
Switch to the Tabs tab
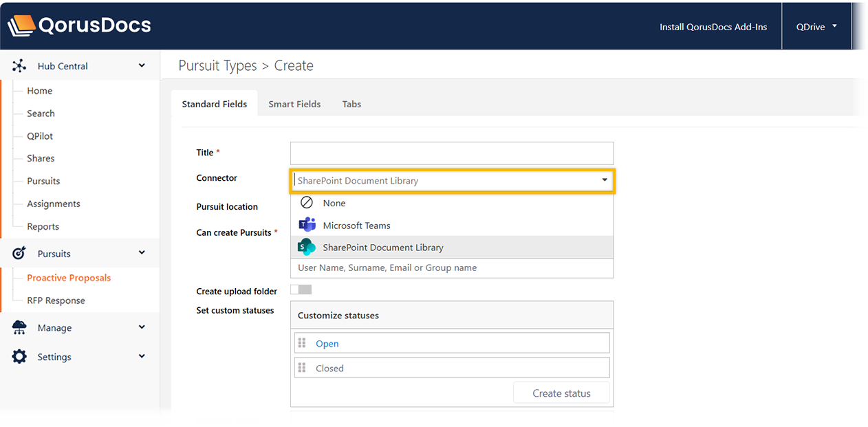[x=351, y=105]
